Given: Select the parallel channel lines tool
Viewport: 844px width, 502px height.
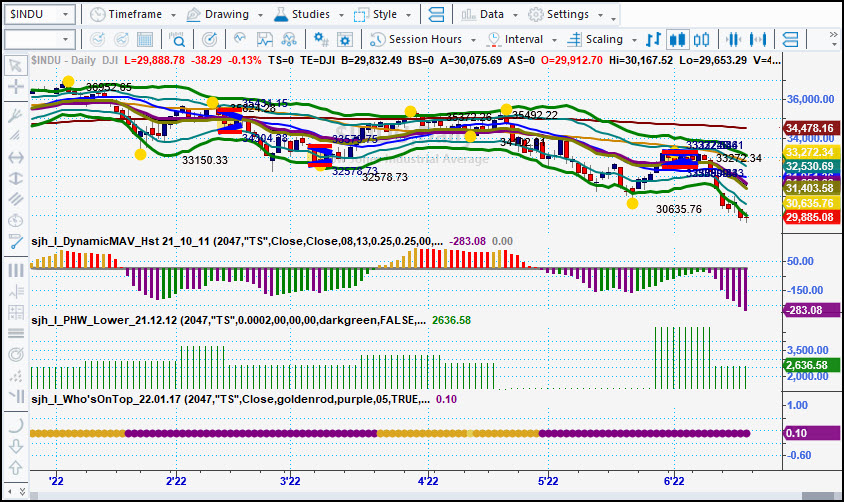Looking at the screenshot, I should click(x=16, y=199).
